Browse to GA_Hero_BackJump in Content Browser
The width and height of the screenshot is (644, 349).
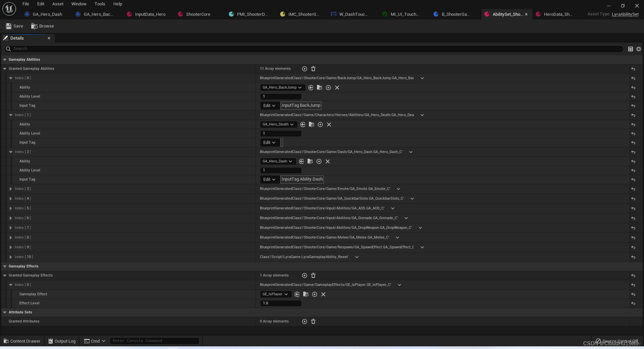click(x=320, y=88)
